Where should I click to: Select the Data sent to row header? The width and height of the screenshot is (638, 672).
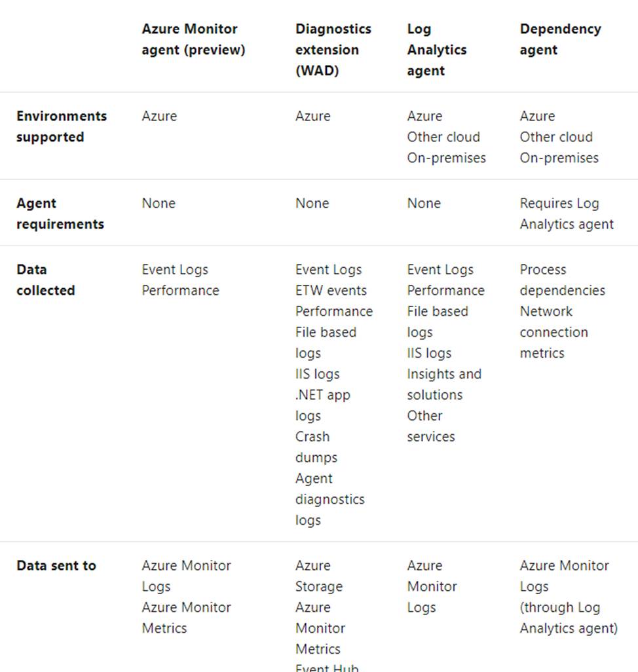tap(56, 565)
